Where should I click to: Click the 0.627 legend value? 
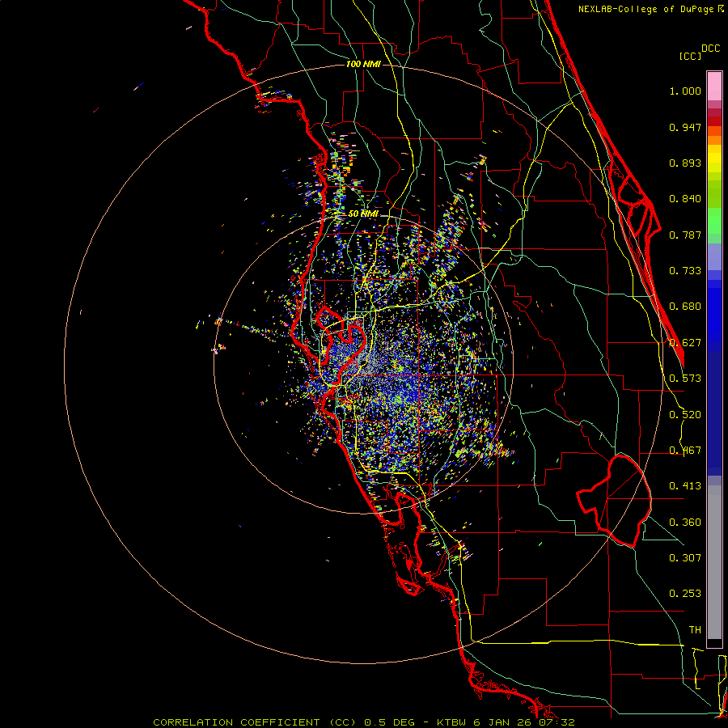click(x=685, y=343)
